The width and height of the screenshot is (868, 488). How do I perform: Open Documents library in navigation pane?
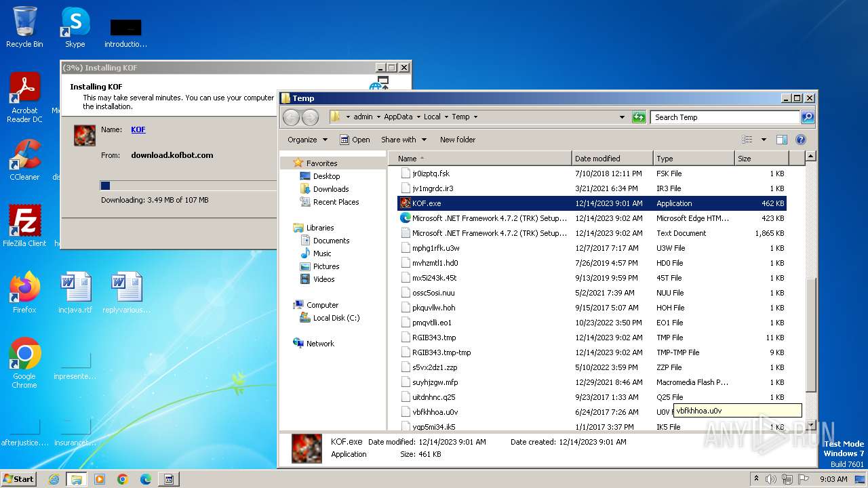tap(331, 241)
